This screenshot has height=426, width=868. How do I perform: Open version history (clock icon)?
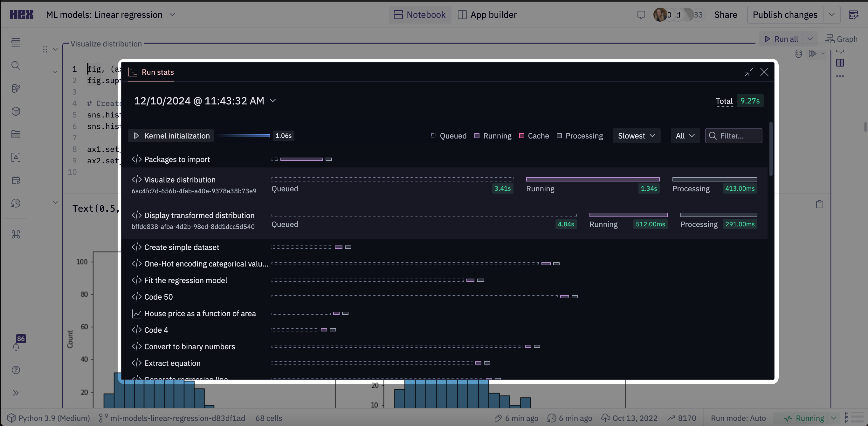click(16, 203)
